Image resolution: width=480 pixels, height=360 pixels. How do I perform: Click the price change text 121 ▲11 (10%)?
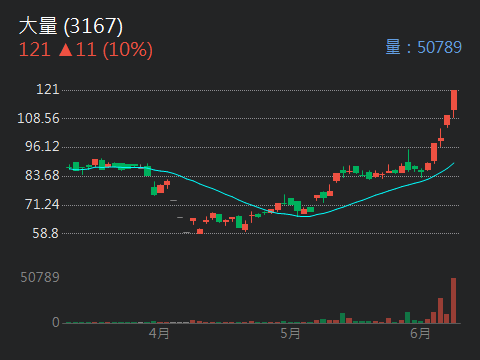[86, 50]
